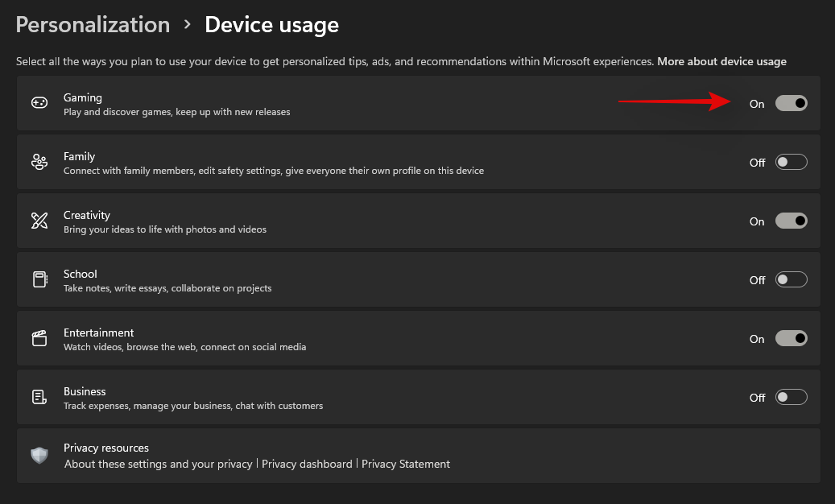This screenshot has height=504, width=835.
Task: Switch on the School toggle
Action: tap(791, 279)
